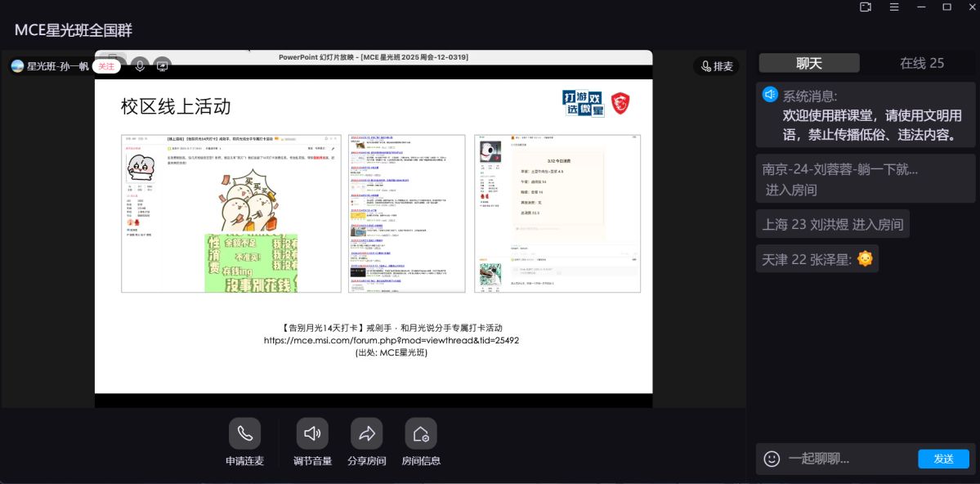Click the 今日消费 screenshot on slide
Screen dimensions: 980x484
[557, 213]
